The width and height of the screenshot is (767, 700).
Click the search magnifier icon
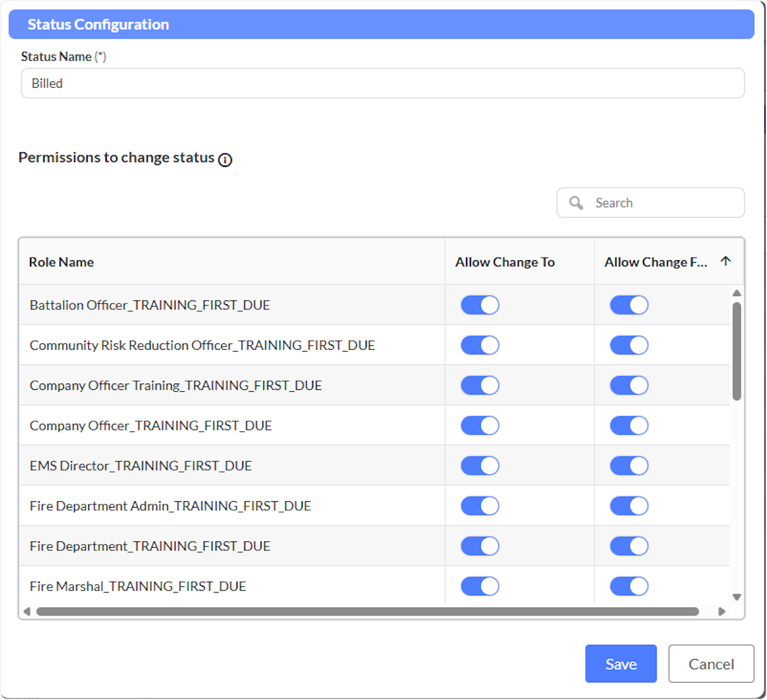click(576, 203)
